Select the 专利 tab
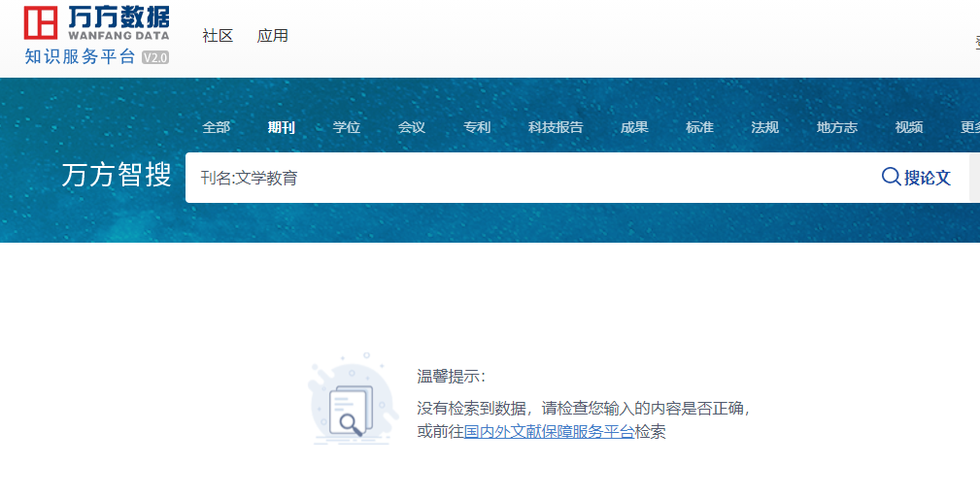980x498 pixels. click(x=476, y=127)
